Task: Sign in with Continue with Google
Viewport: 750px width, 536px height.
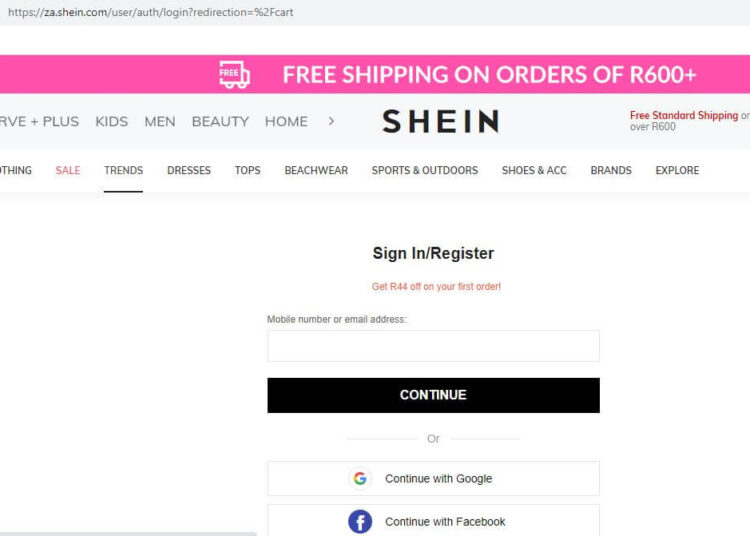Action: [433, 479]
